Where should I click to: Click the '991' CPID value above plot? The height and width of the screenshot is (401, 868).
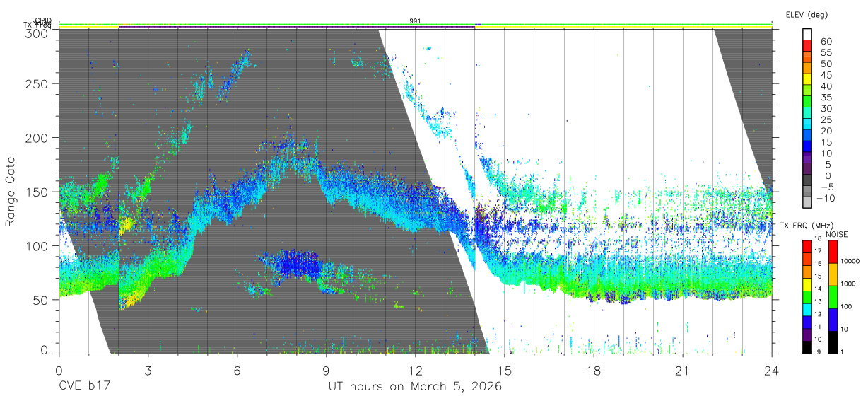pyautogui.click(x=416, y=21)
